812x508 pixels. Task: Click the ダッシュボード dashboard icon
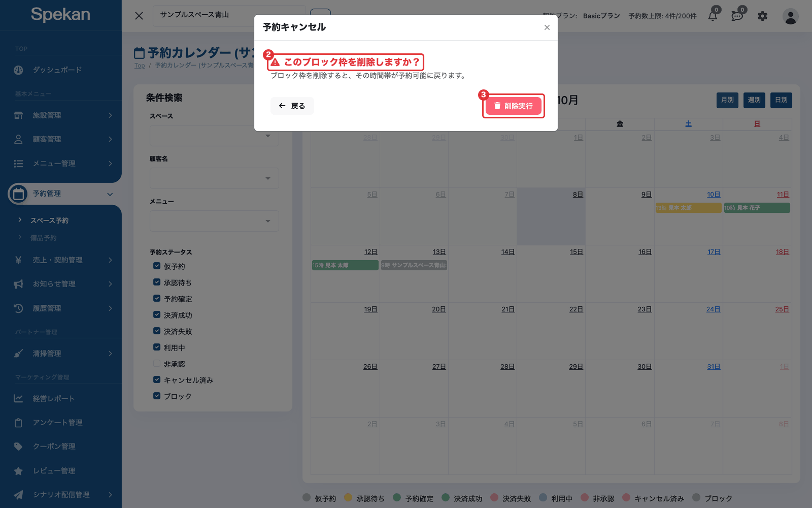tap(18, 70)
